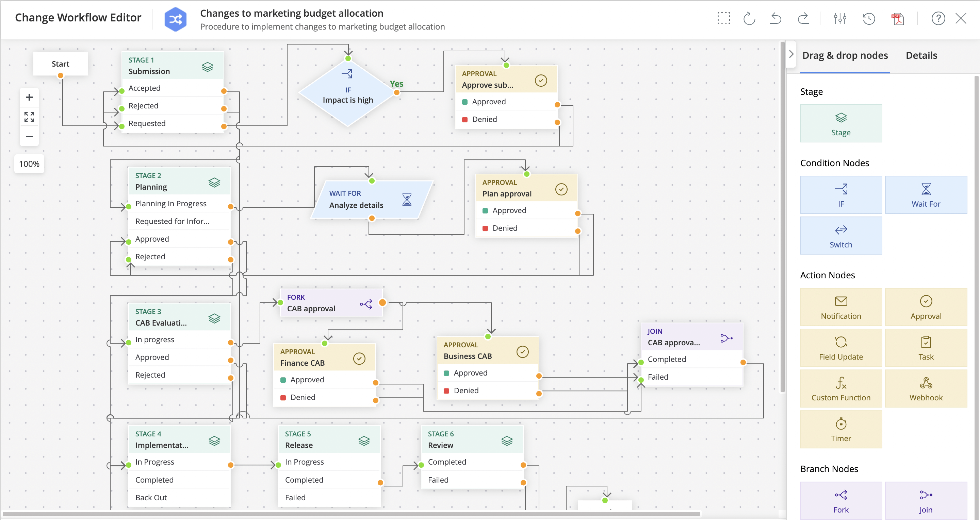Click the selection marquee tool icon

(x=723, y=18)
